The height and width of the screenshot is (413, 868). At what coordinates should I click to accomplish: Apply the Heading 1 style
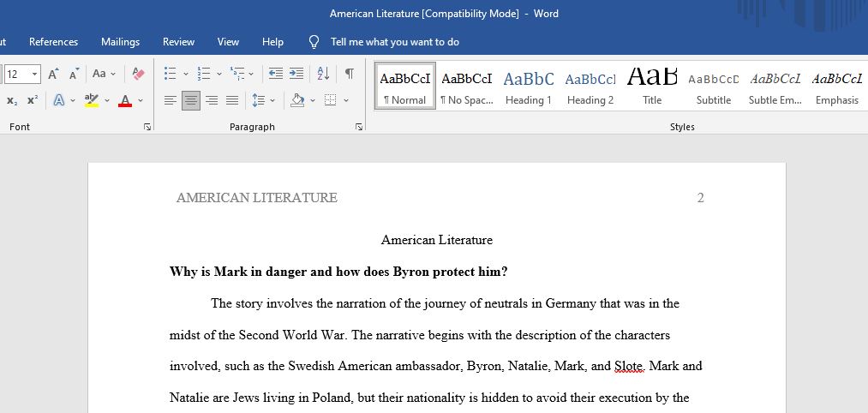tap(529, 86)
